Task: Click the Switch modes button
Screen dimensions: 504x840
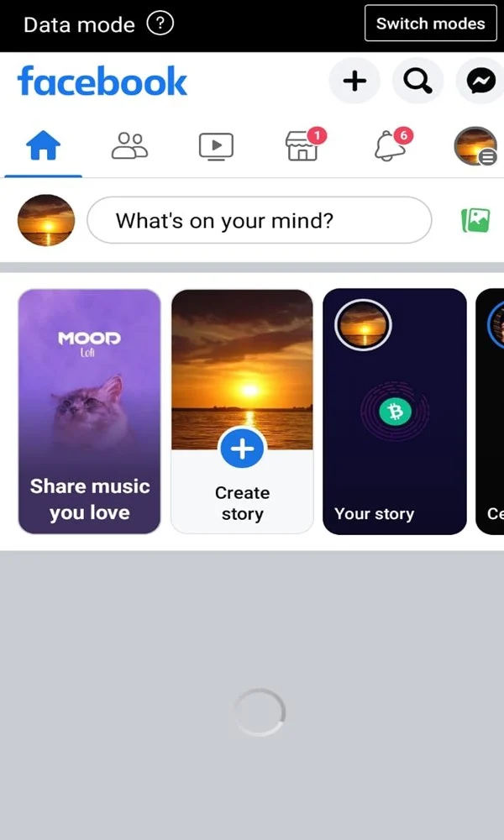Action: pos(431,24)
